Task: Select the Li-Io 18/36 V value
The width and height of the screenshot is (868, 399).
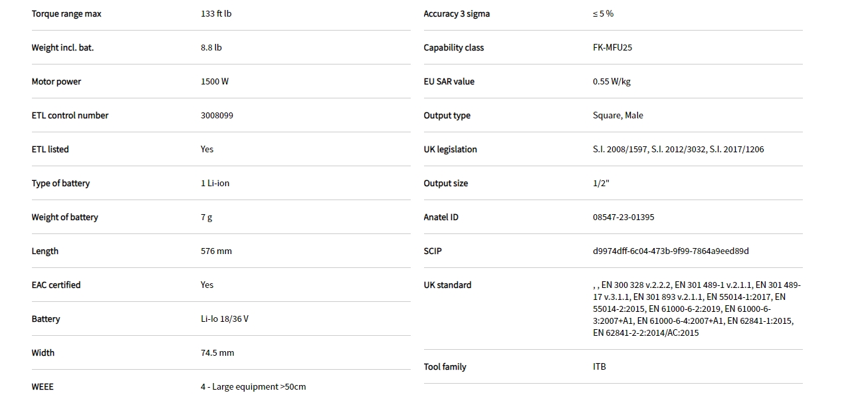Action: coord(225,319)
